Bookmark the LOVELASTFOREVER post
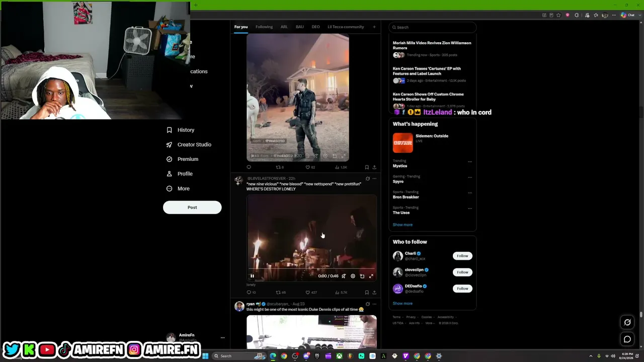Screen dimensions: 644x362 (x=367, y=292)
